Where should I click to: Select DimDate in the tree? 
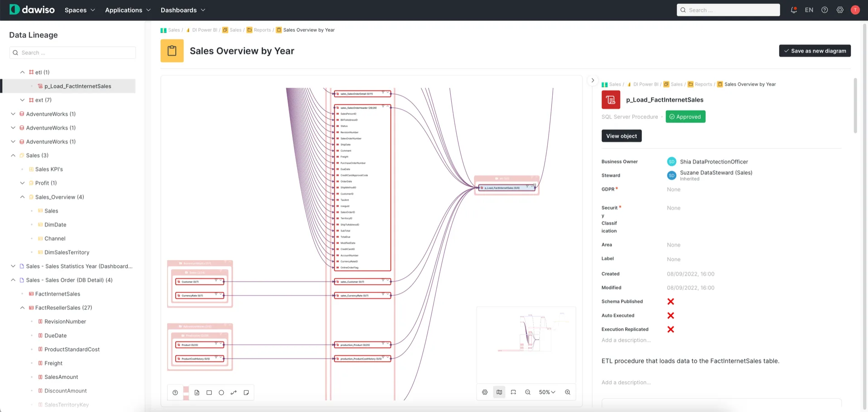(x=55, y=224)
